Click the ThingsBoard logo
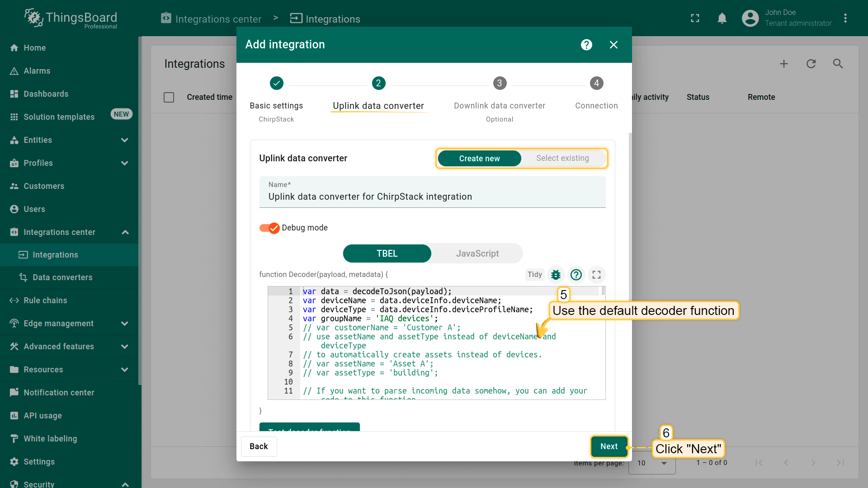 [x=71, y=19]
